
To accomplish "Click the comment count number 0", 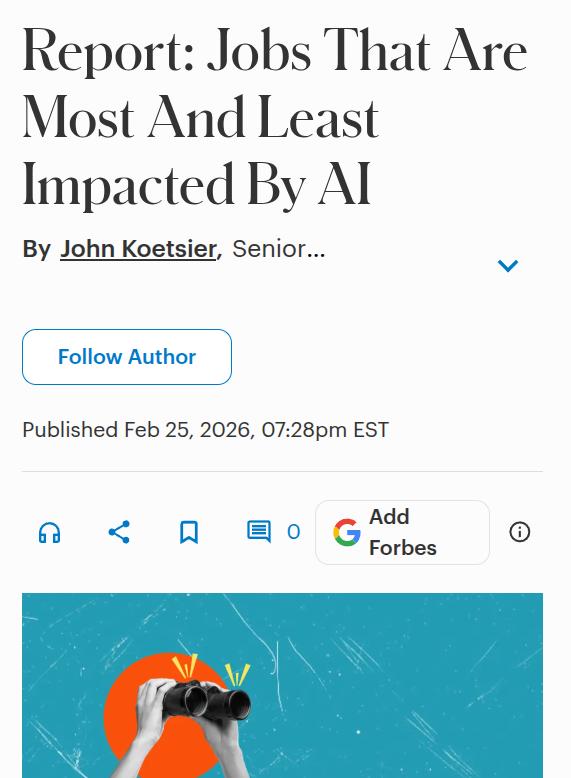I will [294, 532].
